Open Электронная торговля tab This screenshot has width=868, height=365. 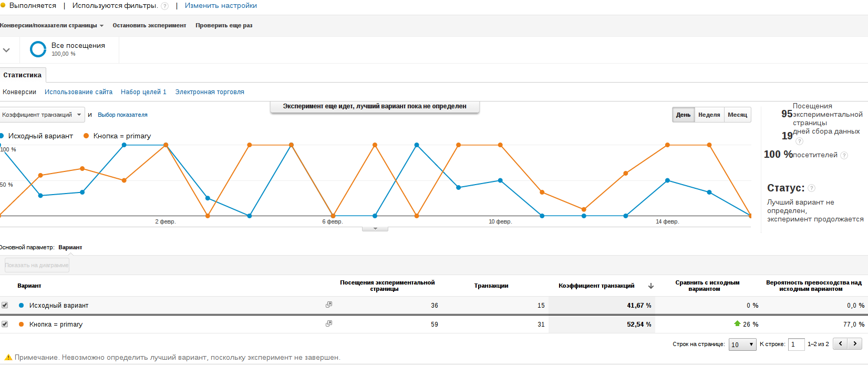(210, 92)
